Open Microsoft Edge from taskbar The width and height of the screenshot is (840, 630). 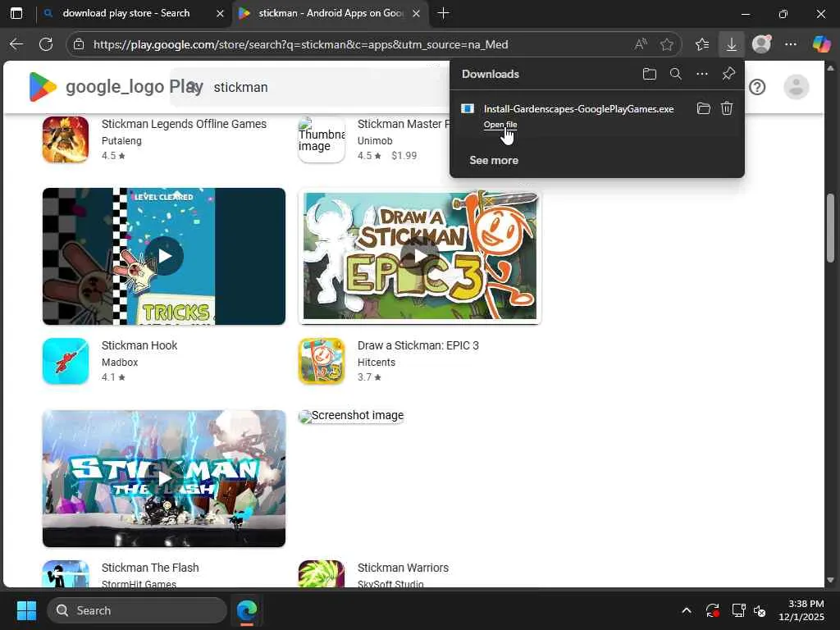pos(247,610)
